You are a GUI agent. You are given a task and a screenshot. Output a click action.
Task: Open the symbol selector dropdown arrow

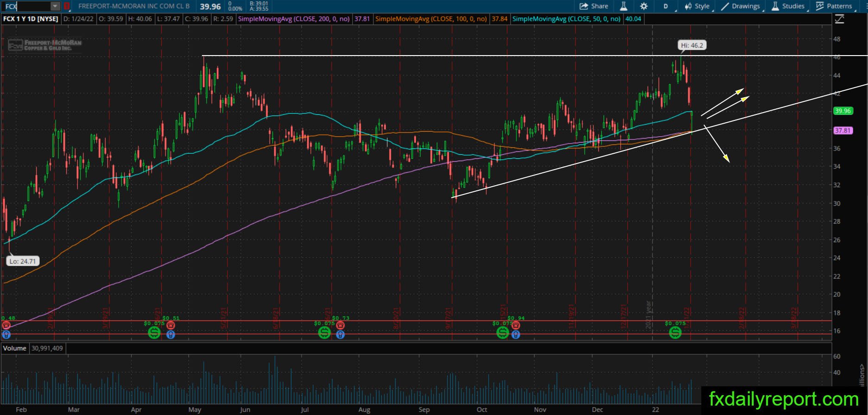(x=55, y=6)
